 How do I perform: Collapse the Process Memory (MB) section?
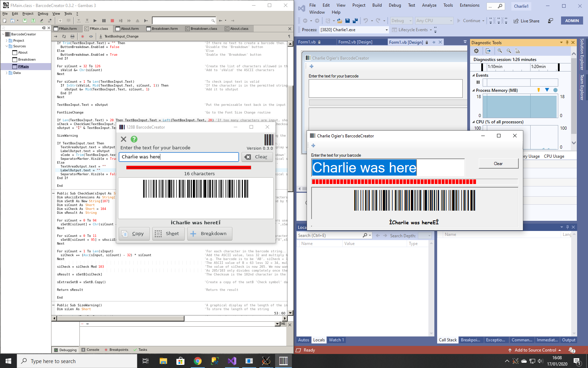tap(474, 90)
